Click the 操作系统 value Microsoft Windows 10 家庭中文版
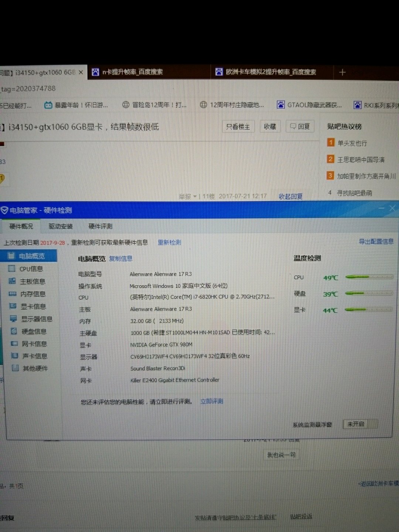 tap(178, 286)
